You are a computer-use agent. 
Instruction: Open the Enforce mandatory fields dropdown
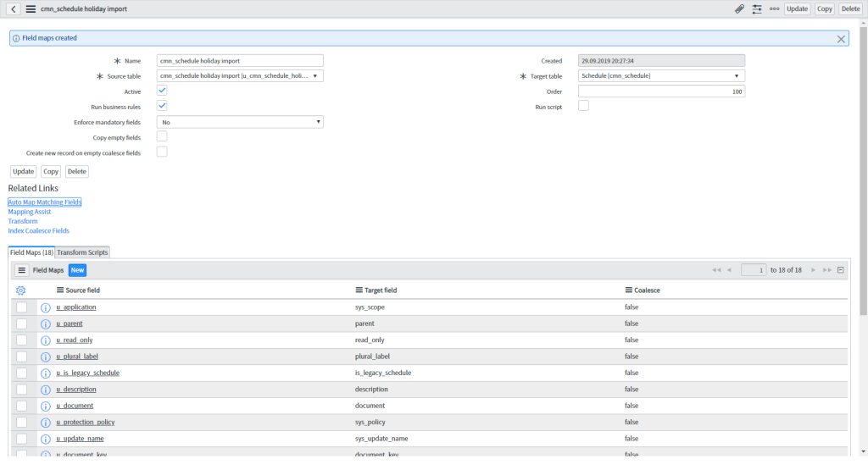(241, 122)
